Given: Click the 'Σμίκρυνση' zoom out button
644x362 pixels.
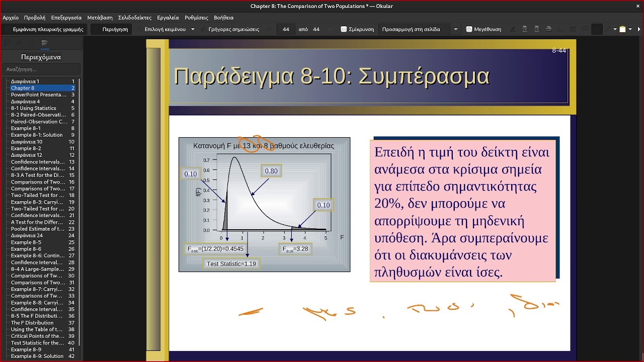Looking at the screenshot, I should [x=357, y=29].
